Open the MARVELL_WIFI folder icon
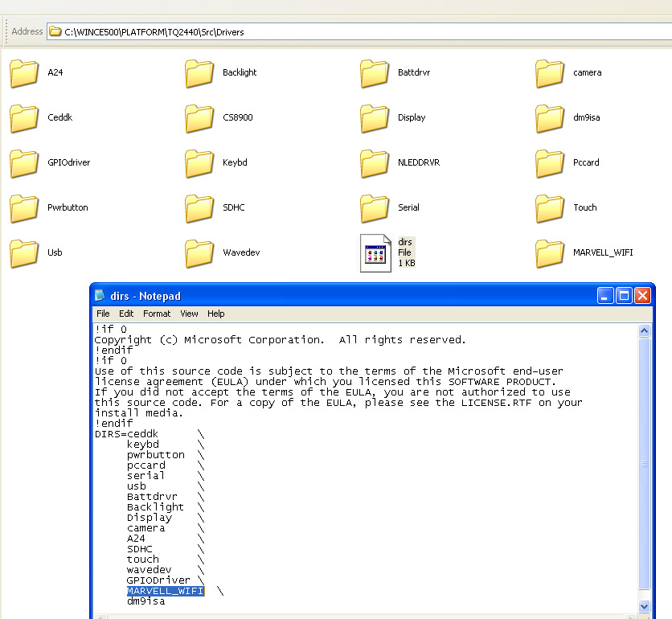Image resolution: width=672 pixels, height=619 pixels. pos(550,253)
